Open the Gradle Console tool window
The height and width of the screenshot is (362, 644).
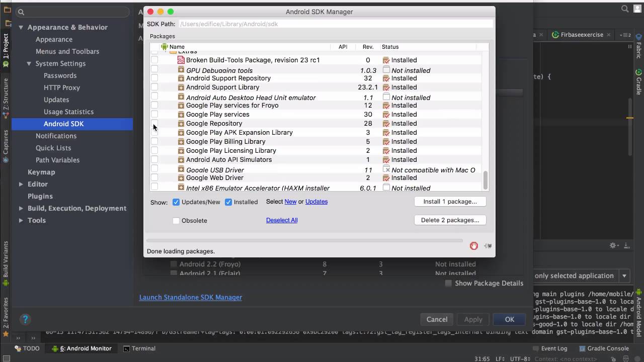(x=603, y=348)
